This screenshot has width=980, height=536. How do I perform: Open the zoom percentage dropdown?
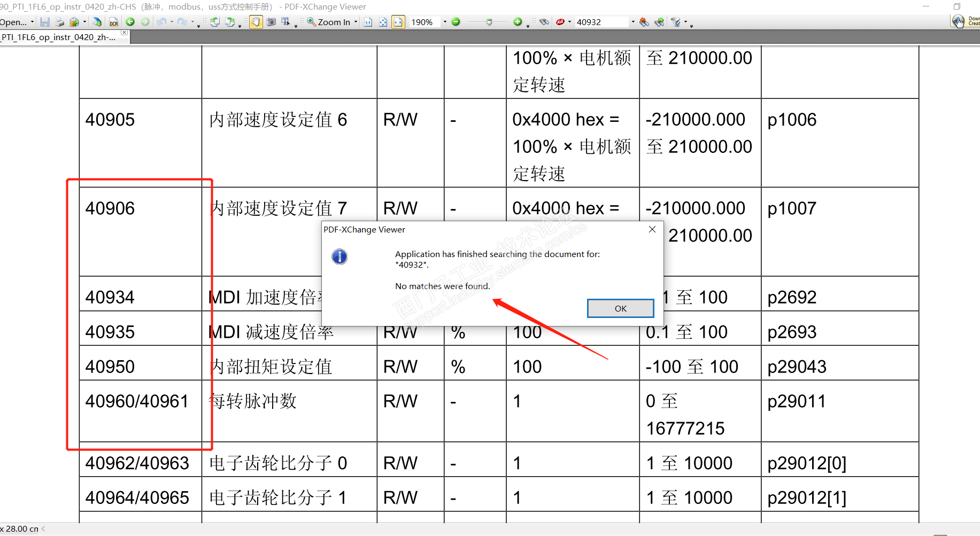(445, 22)
